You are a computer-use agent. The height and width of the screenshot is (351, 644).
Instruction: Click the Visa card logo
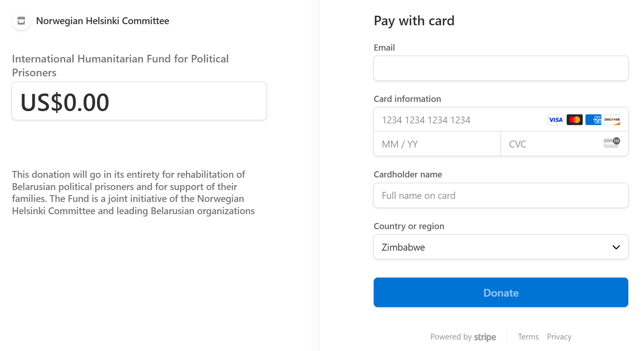556,120
